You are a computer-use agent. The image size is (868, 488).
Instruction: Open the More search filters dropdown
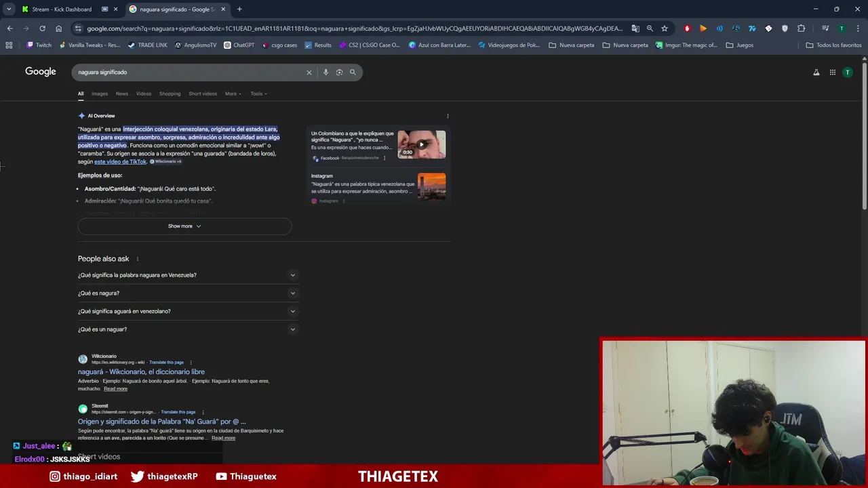tap(233, 94)
